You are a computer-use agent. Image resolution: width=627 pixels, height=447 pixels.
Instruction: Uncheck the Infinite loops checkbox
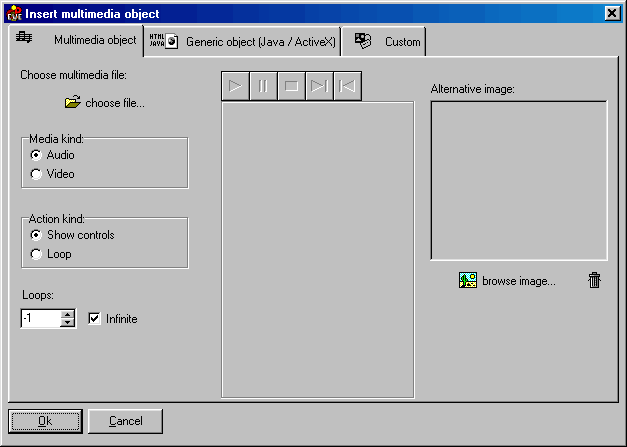pos(96,319)
